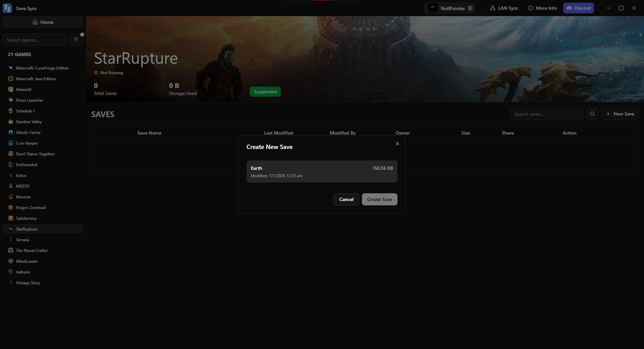
Task: Click the Valheim game icon
Action: (x=11, y=272)
